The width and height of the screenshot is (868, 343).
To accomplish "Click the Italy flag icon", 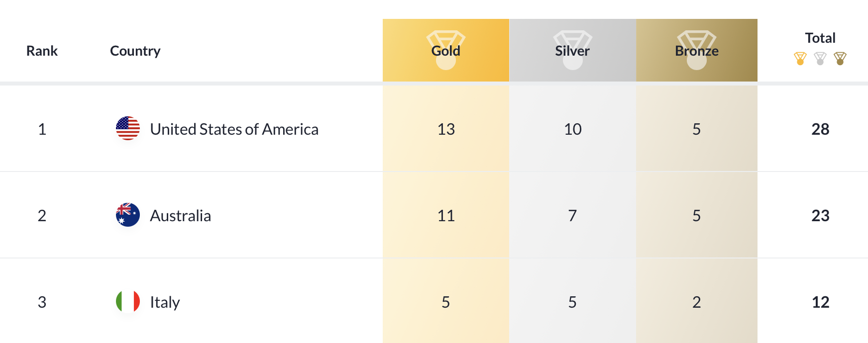I will point(128,301).
